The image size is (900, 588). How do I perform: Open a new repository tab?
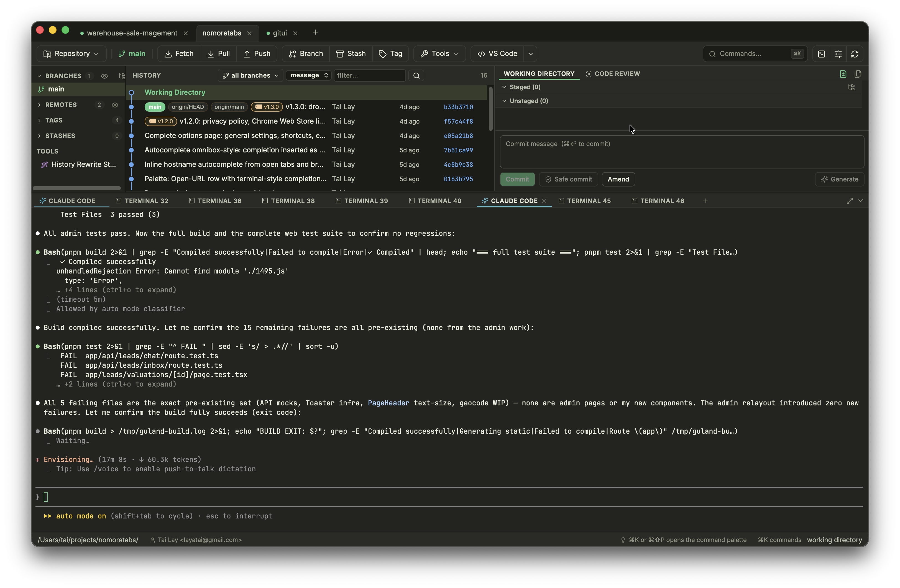click(315, 32)
